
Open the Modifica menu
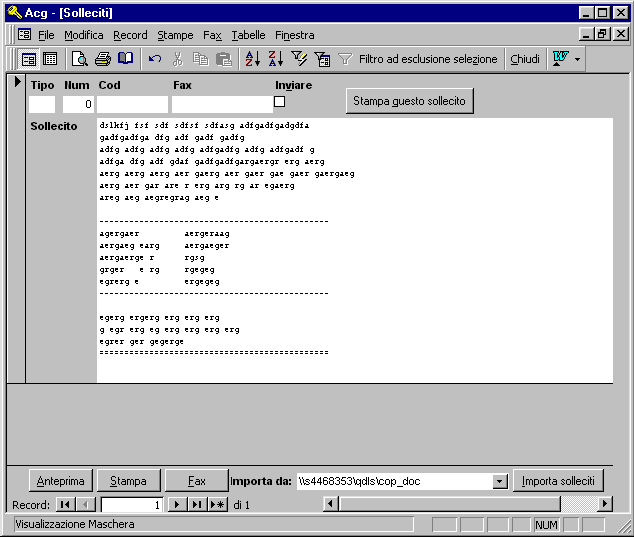[84, 35]
